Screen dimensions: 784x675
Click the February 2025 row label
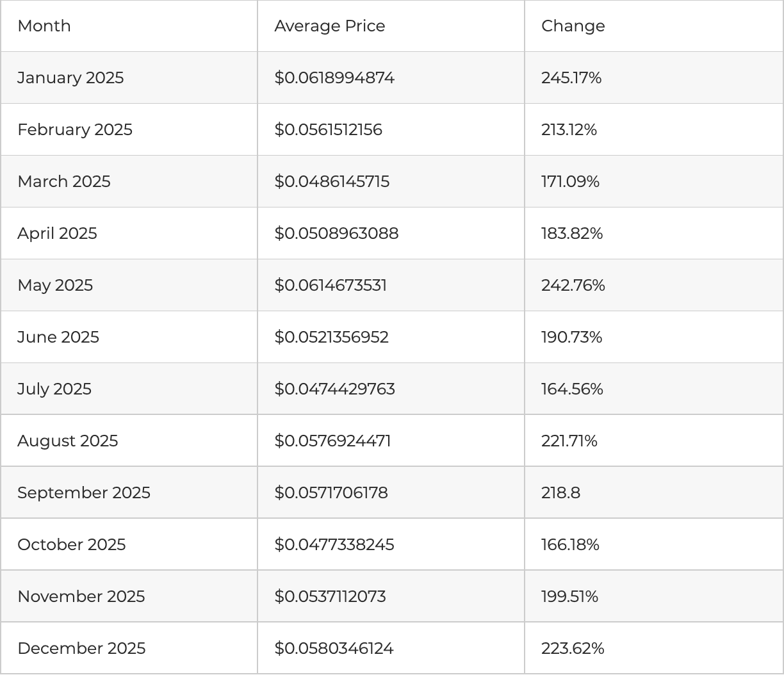(x=75, y=130)
